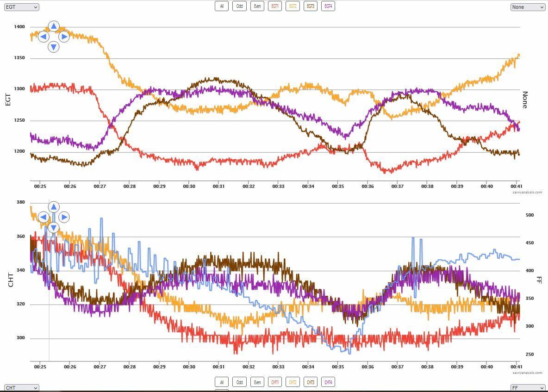Toggle CHT2 trace visibility
Screen dimensions: 548x392
click(293, 382)
